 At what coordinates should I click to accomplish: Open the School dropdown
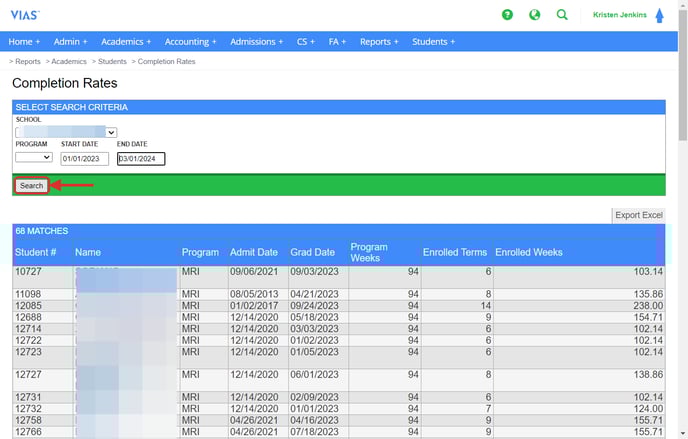pos(66,132)
